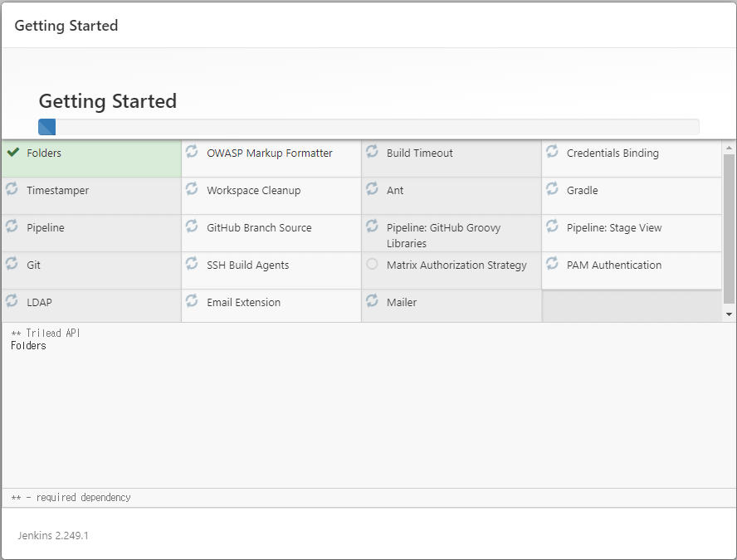This screenshot has width=737, height=560.
Task: Click the spinner icon beside GitHub Branch Source
Action: click(192, 226)
